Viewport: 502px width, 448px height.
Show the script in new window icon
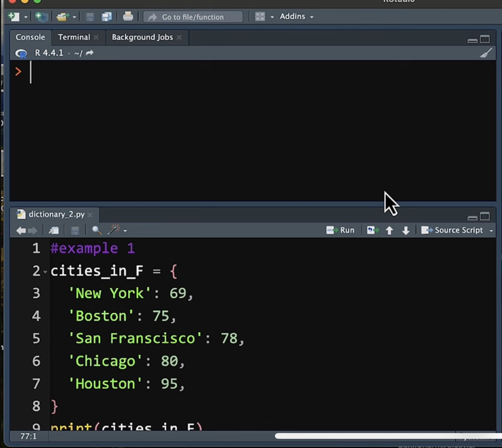54,230
